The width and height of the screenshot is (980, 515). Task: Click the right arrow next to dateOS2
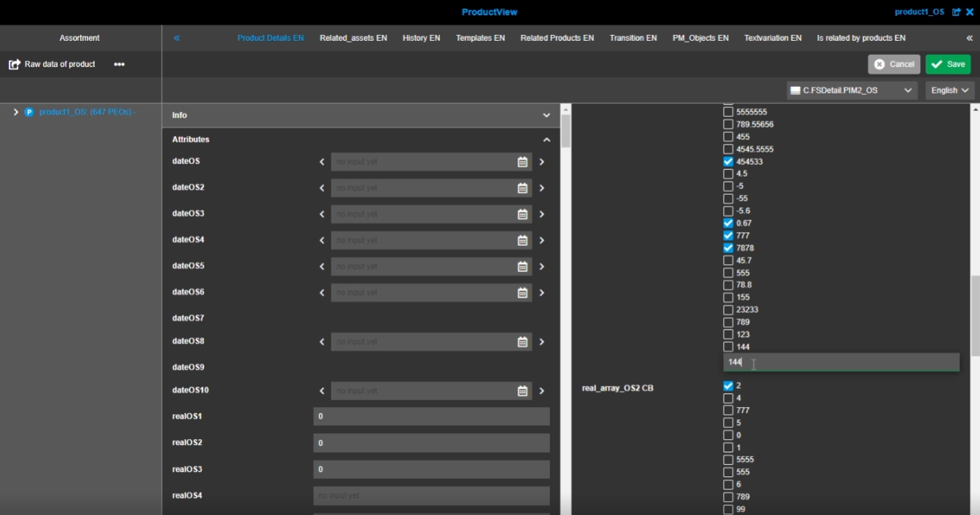(x=541, y=188)
